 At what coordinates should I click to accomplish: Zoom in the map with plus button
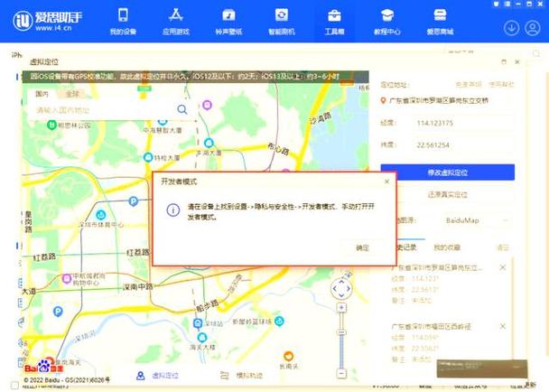[341, 308]
